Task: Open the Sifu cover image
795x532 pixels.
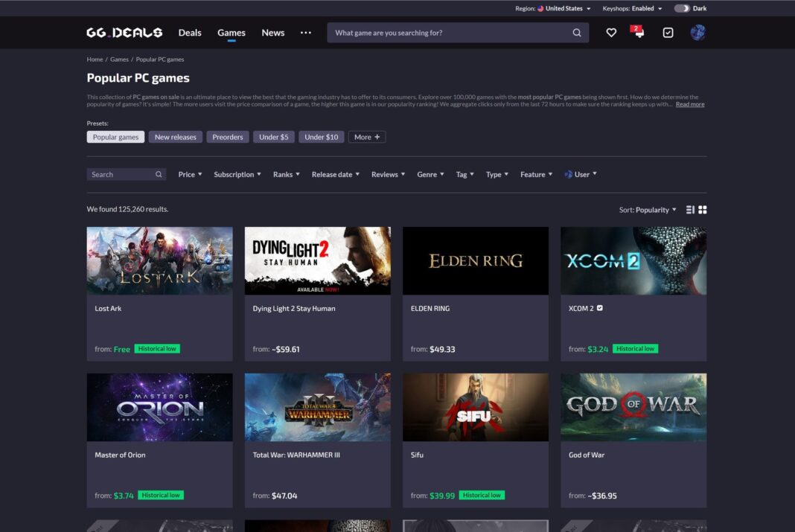Action: 476,407
